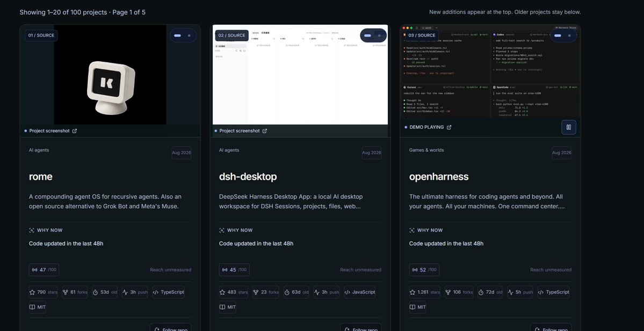Click the TypeScript language chip on rome
This screenshot has height=331, width=644.
pos(169,292)
